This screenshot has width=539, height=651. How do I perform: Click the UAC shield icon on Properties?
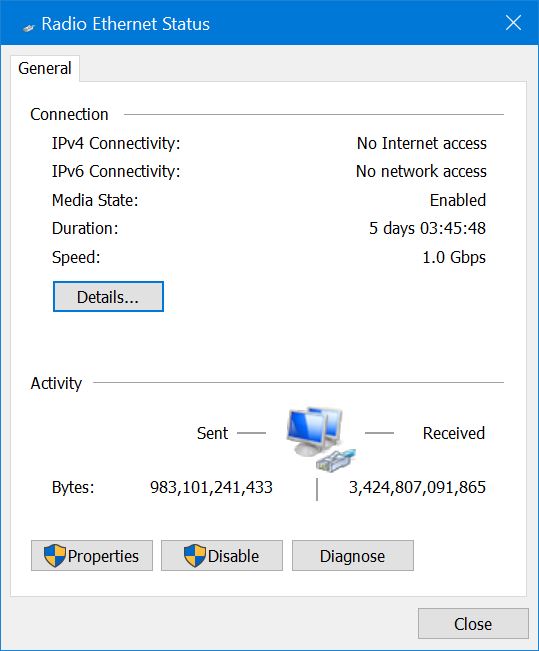tap(55, 556)
